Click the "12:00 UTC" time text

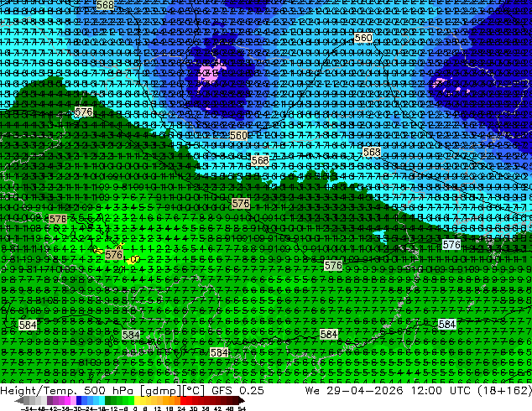(441, 390)
